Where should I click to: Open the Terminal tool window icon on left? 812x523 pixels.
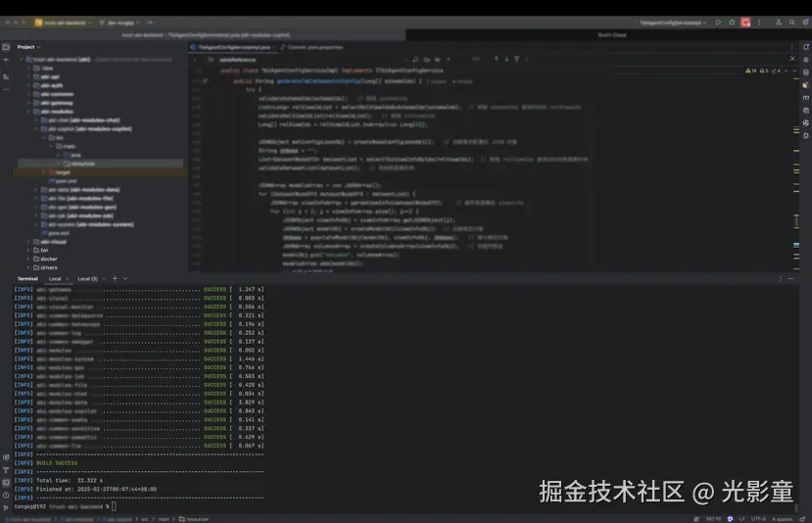6,483
